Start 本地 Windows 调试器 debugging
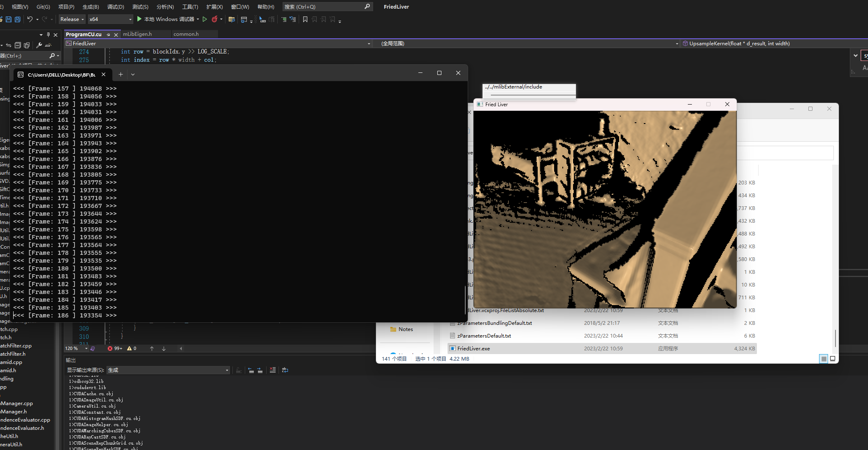Image resolution: width=868 pixels, height=450 pixels. click(x=165, y=19)
